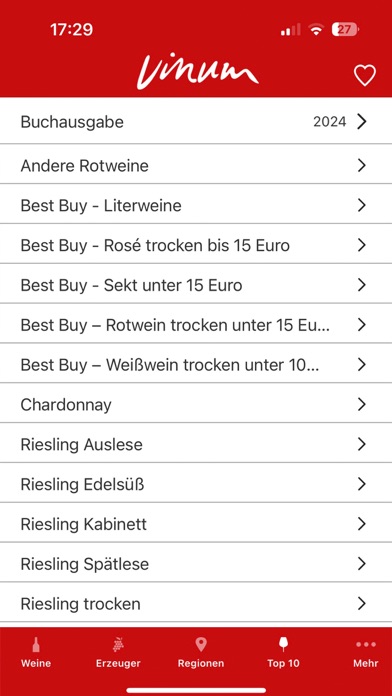Viewport: 392px width, 696px height.
Task: Select the Riesling Edelsüß row
Action: 196,484
